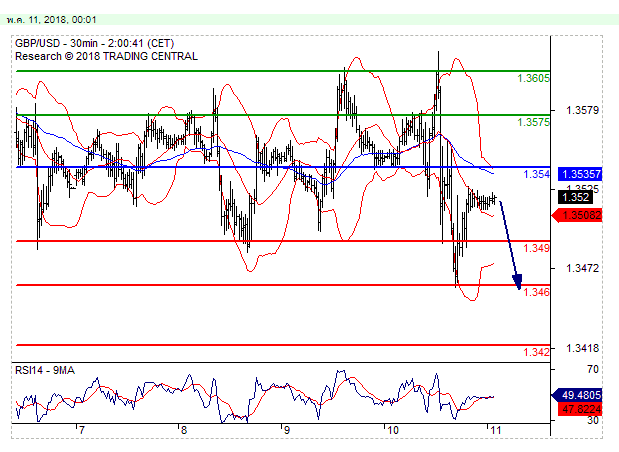Click the red support label 1.346
The image size is (619, 452).
click(x=536, y=292)
